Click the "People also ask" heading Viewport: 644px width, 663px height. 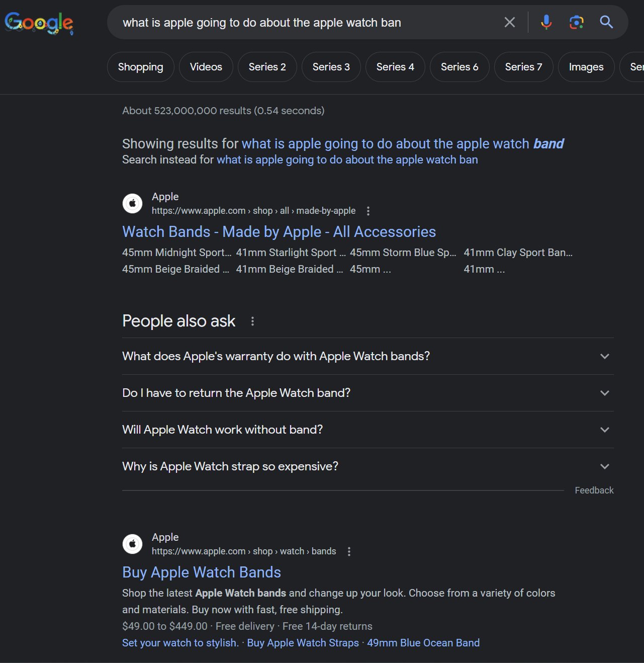tap(179, 321)
